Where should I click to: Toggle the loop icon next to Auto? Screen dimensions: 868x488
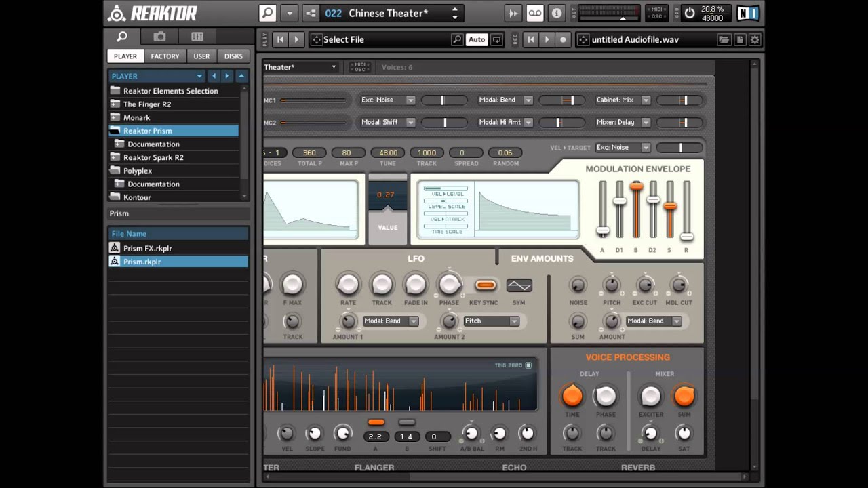point(497,40)
